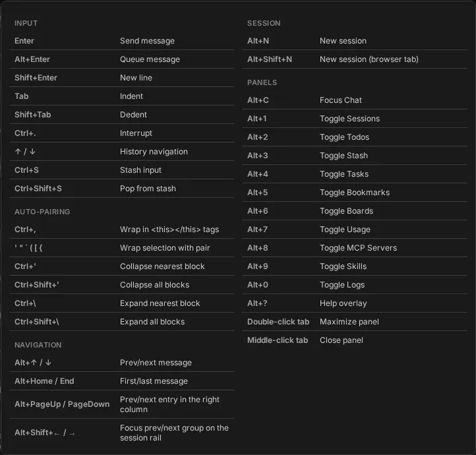Click the 'Collapse nearest block' description
The image size is (476, 455).
pyautogui.click(x=162, y=266)
